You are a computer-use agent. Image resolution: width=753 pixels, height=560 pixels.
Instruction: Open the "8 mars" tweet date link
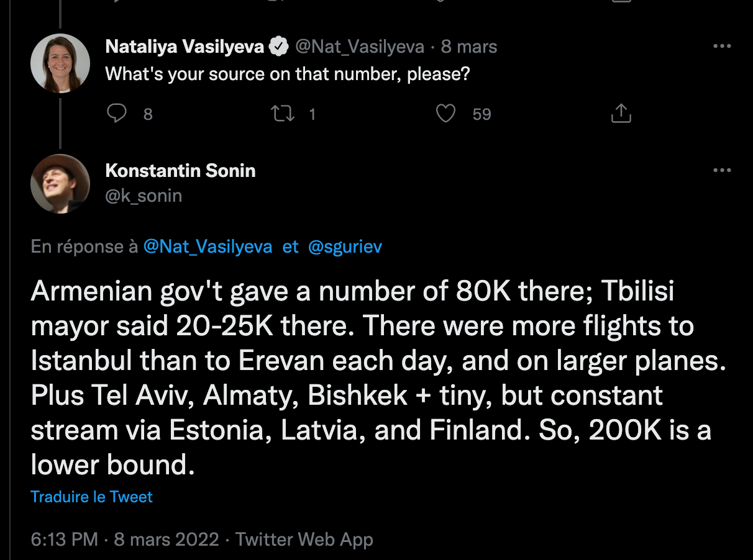pyautogui.click(x=469, y=47)
